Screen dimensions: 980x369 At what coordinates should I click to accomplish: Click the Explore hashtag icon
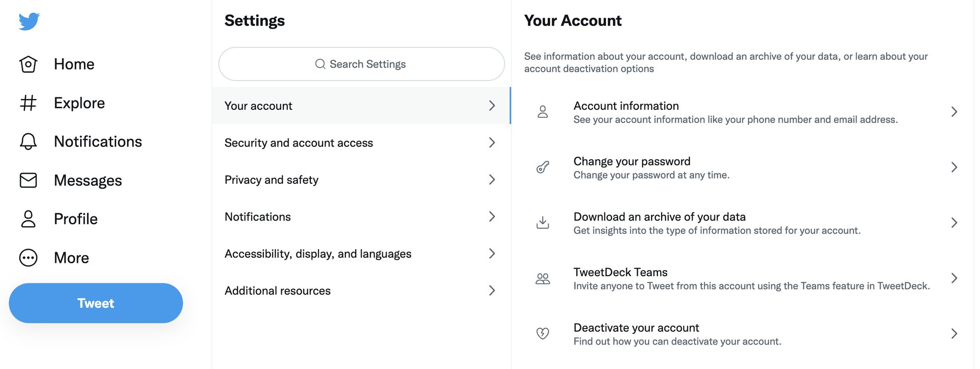tap(28, 103)
